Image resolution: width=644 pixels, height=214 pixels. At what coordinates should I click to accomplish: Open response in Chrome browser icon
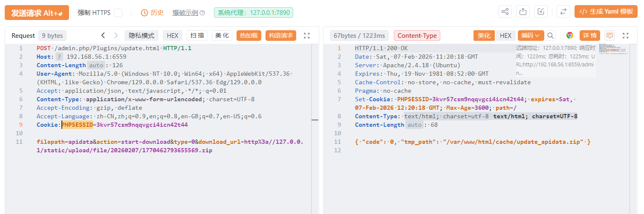click(x=570, y=36)
